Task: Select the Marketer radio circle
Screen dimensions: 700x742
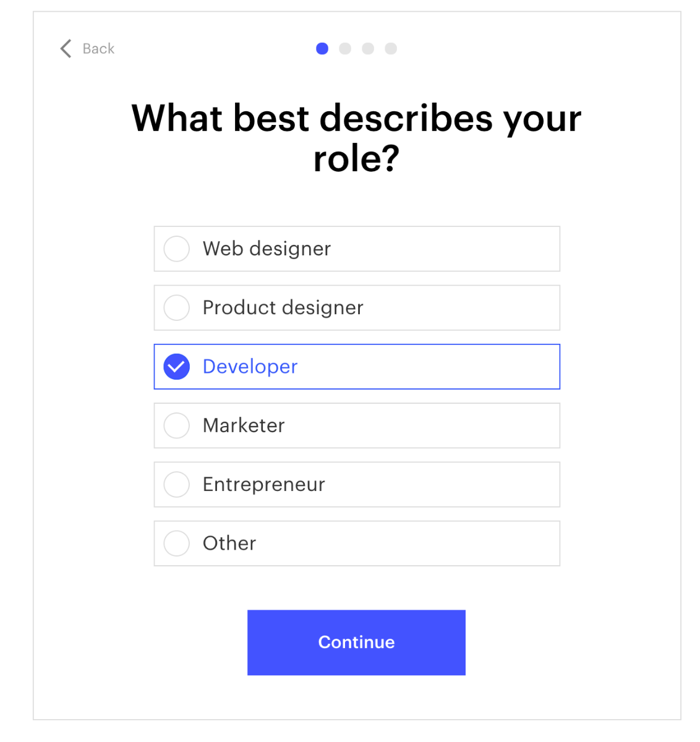Action: coord(177,425)
